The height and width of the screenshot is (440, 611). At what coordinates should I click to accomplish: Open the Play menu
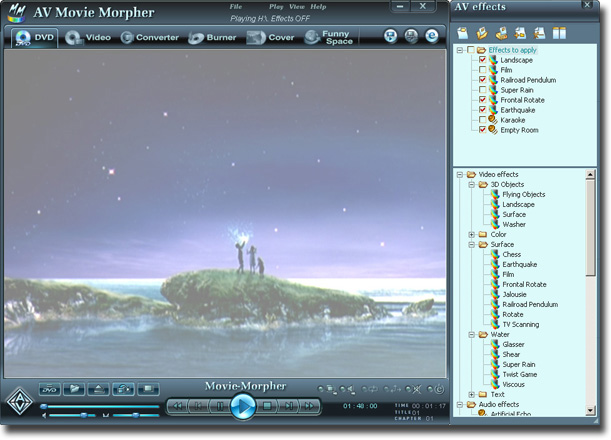pyautogui.click(x=276, y=7)
